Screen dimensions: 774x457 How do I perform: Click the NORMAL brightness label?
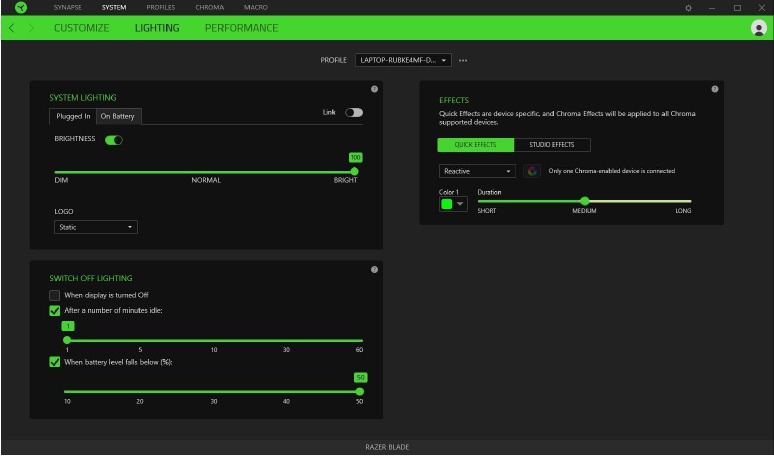coord(206,180)
